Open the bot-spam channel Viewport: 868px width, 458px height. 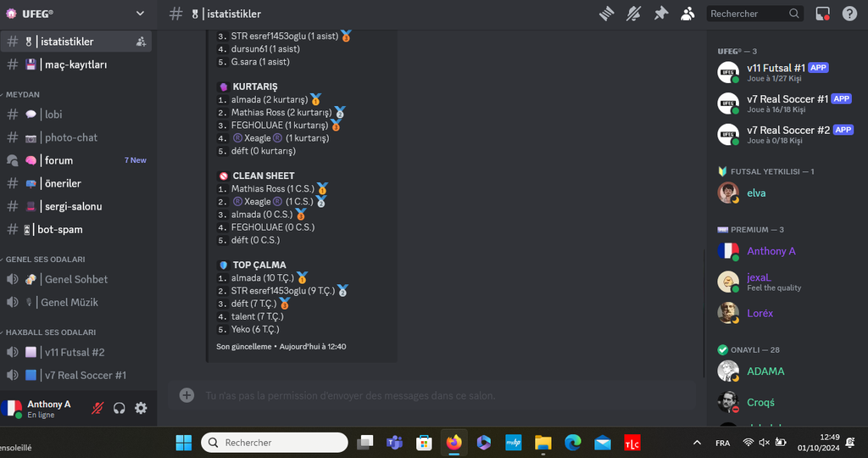pyautogui.click(x=76, y=229)
